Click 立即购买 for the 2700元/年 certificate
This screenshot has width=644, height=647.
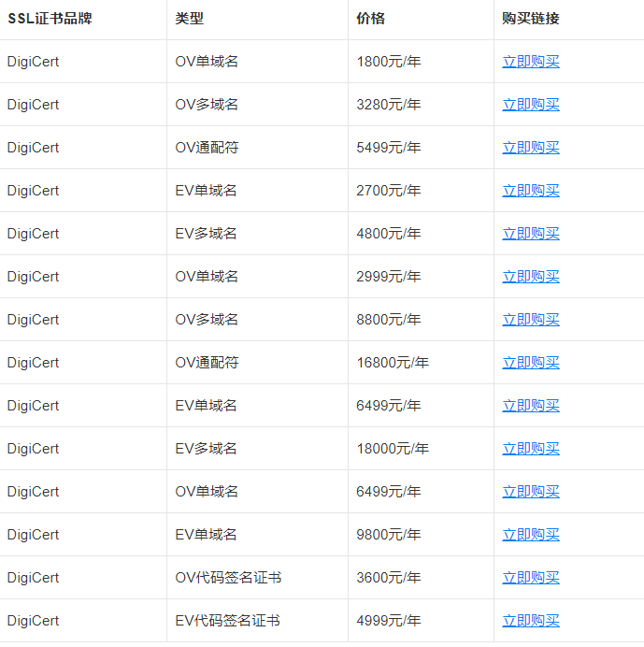coord(531,190)
